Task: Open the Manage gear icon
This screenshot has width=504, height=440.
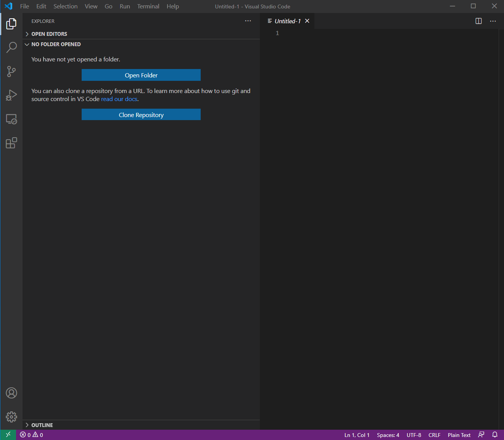Action: click(11, 417)
